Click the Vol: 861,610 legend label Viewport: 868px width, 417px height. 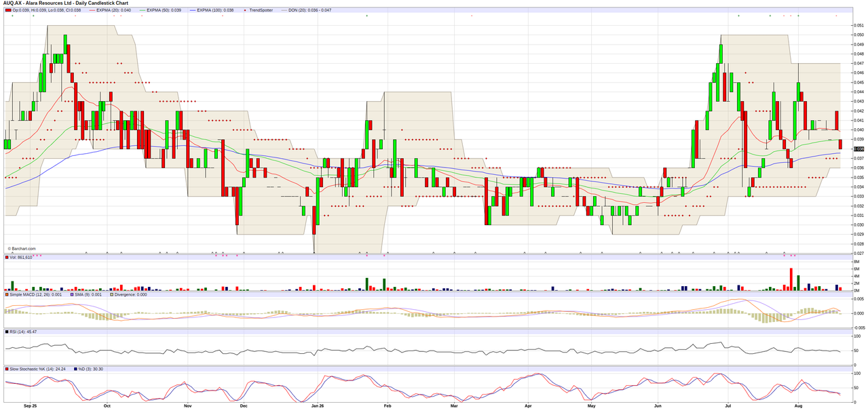pos(22,258)
